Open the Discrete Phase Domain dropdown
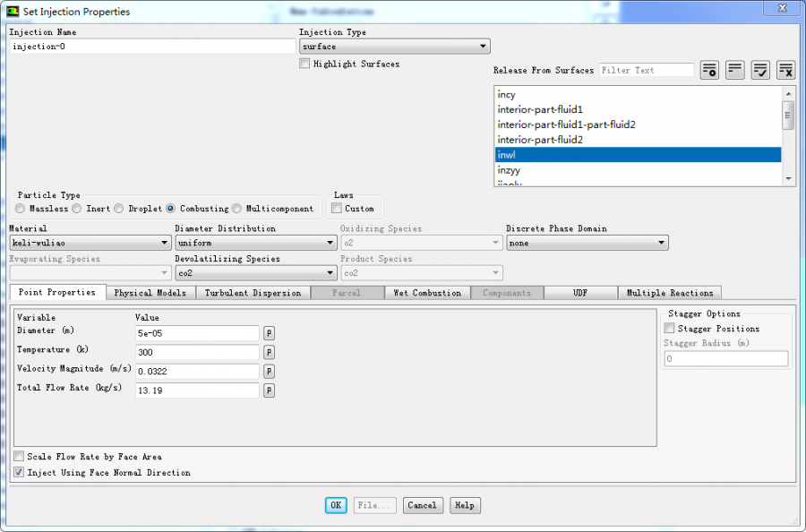The width and height of the screenshot is (806, 532). (587, 243)
